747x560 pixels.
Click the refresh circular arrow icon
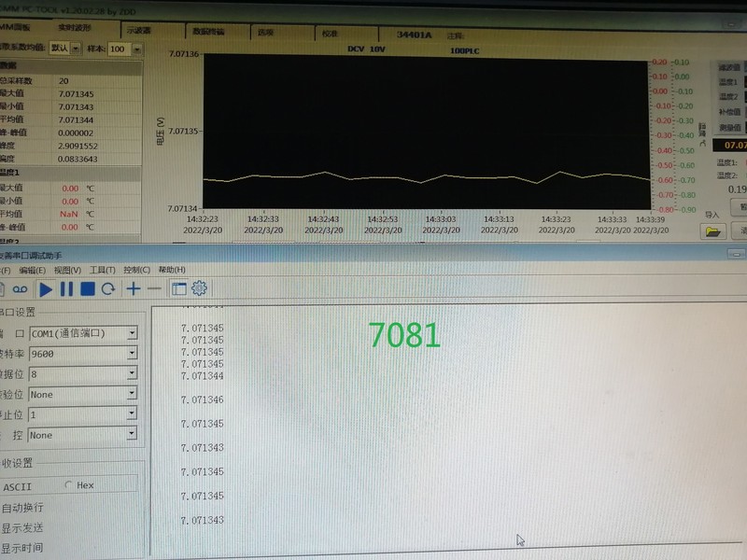(x=108, y=289)
